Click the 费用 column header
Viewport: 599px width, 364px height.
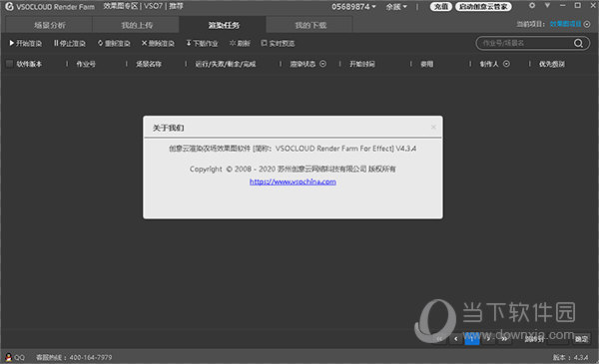coord(426,64)
